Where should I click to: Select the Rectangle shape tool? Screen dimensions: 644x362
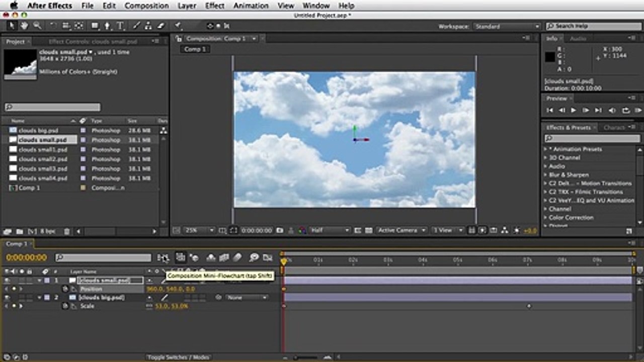pyautogui.click(x=95, y=26)
